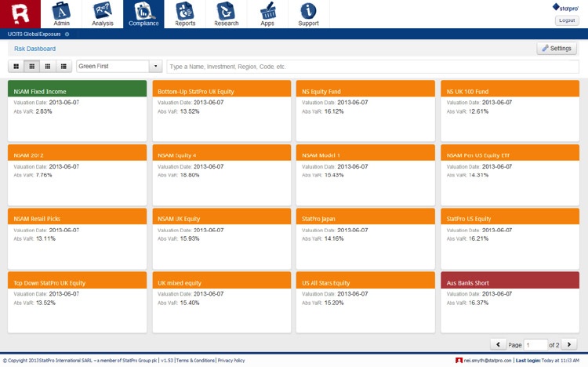Open the red Aus Banks Short tile
This screenshot has width=588, height=367.
pyautogui.click(x=510, y=282)
